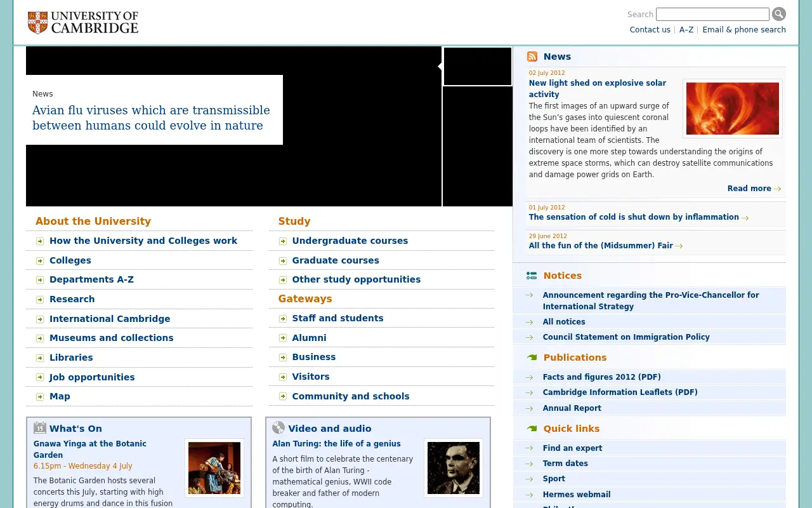The width and height of the screenshot is (812, 508).
Task: Open the Pro-Vice-Chancellor announcement notice
Action: [651, 301]
